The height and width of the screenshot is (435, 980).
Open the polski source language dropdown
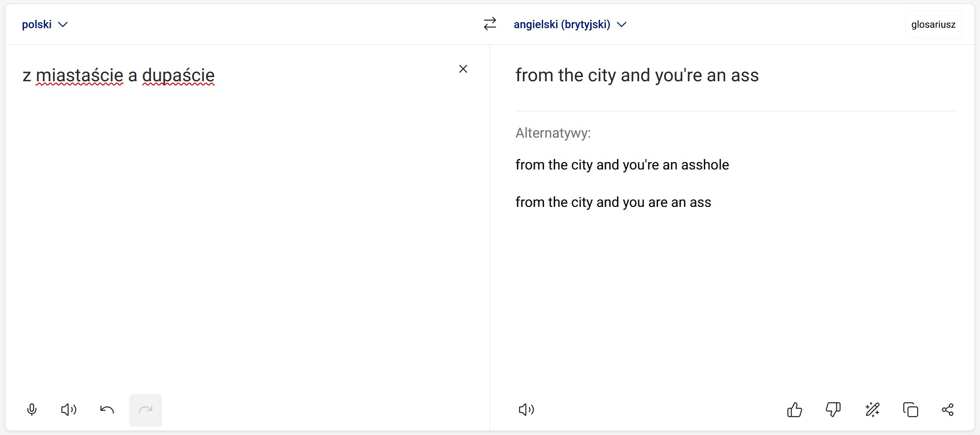pyautogui.click(x=45, y=24)
